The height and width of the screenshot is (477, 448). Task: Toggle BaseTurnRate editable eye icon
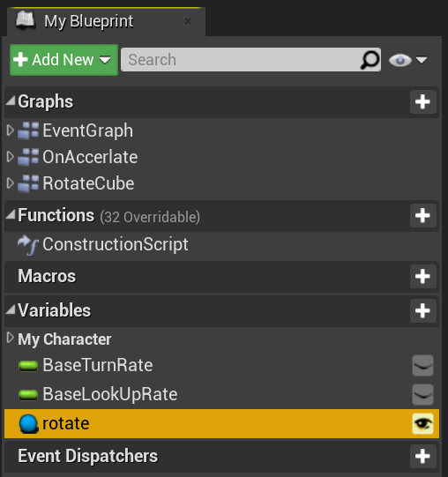point(422,365)
